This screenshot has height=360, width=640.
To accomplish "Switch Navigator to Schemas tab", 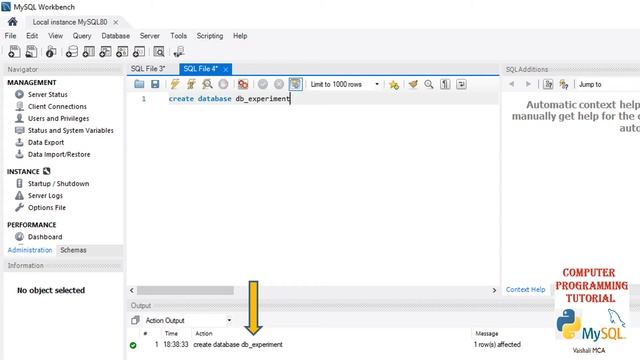I will [x=73, y=250].
